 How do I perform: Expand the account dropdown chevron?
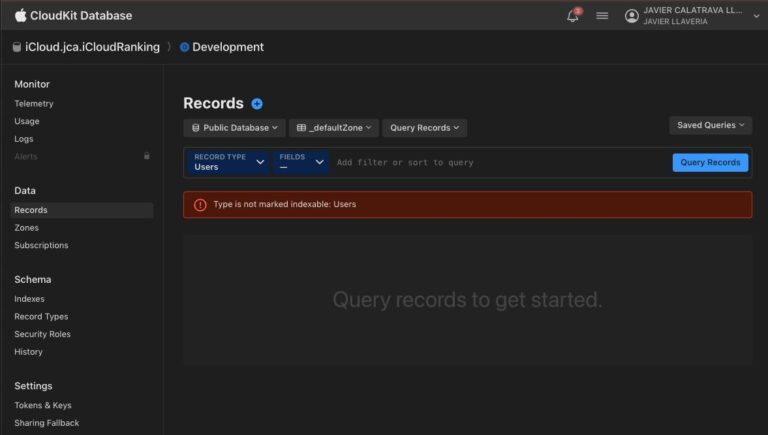coord(756,16)
